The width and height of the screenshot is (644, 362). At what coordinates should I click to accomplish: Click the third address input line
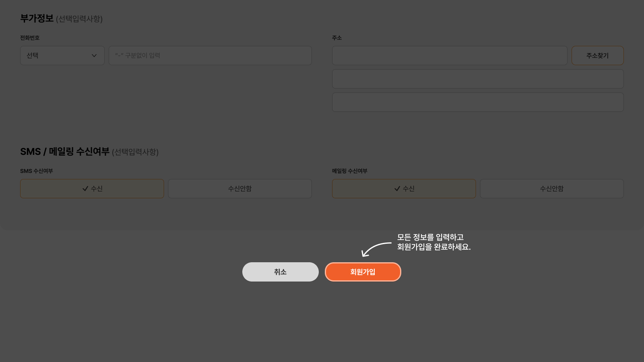click(477, 102)
